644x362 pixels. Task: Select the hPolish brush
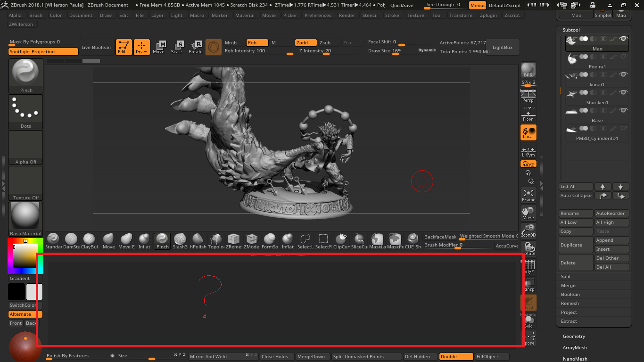coord(198,241)
